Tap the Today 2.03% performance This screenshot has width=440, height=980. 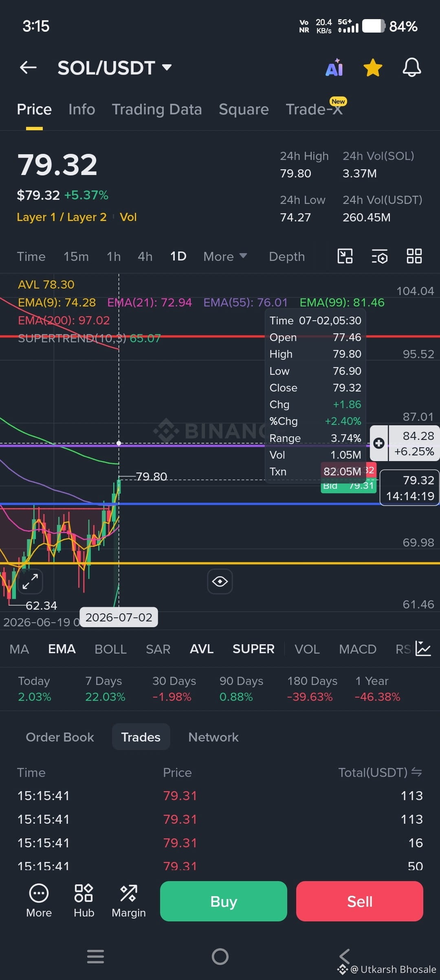34,689
